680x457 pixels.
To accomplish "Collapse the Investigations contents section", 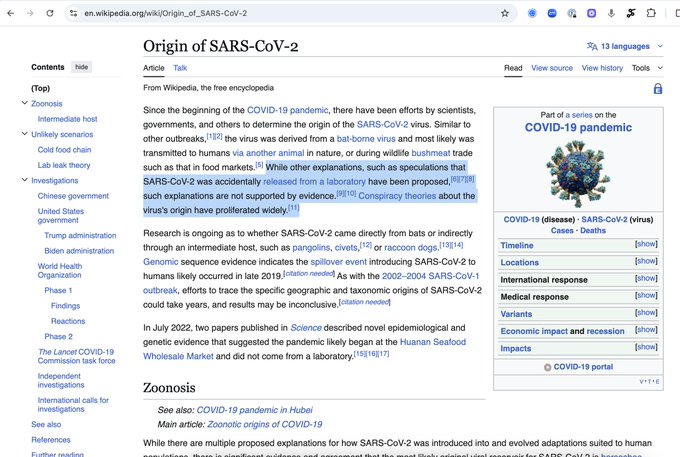I will click(24, 180).
